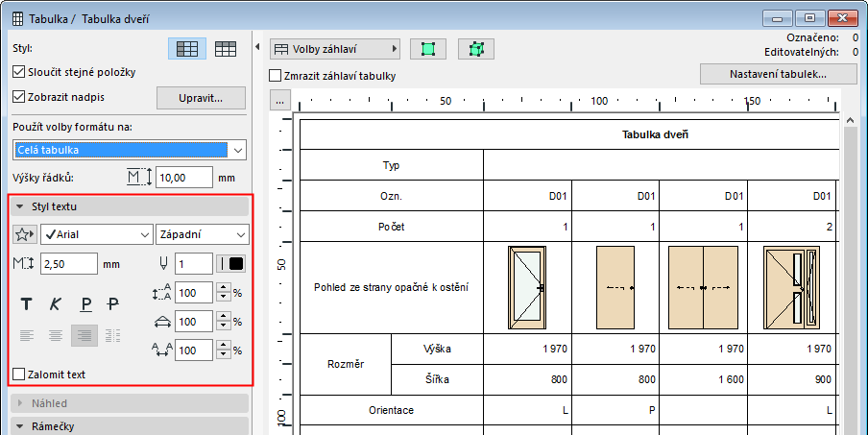
Task: Select the second table style icon
Action: point(226,48)
